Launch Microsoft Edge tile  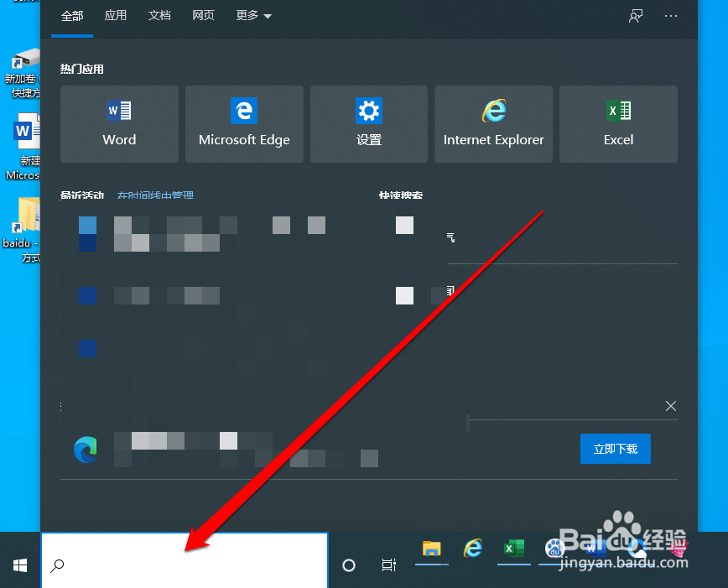click(x=244, y=124)
